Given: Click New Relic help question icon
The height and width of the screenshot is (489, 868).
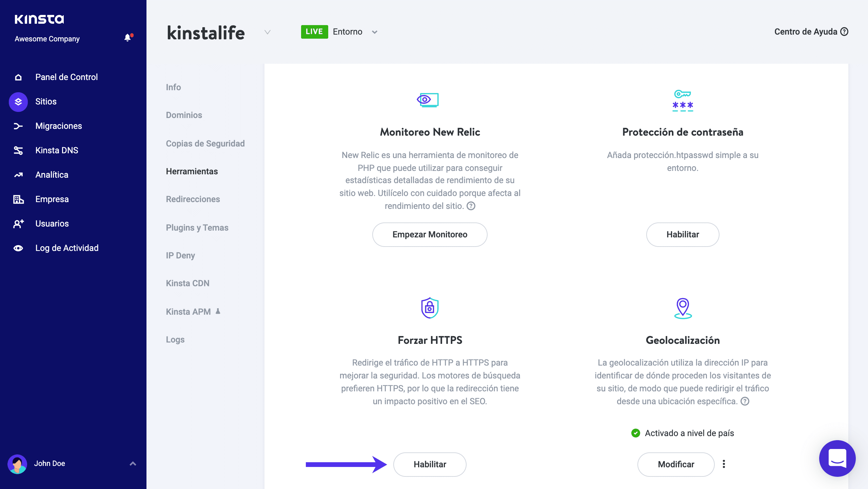Looking at the screenshot, I should click(471, 206).
